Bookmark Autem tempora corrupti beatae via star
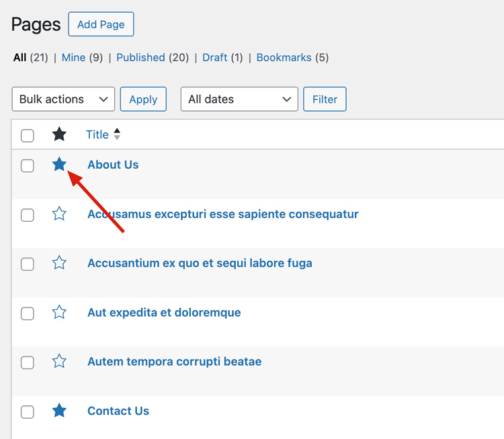 [59, 362]
